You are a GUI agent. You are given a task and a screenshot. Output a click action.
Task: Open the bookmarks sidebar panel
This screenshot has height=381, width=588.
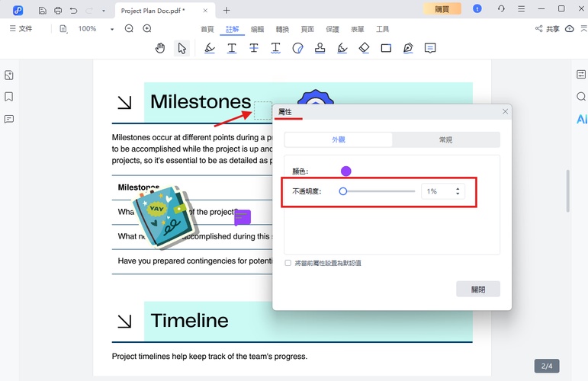(9, 97)
